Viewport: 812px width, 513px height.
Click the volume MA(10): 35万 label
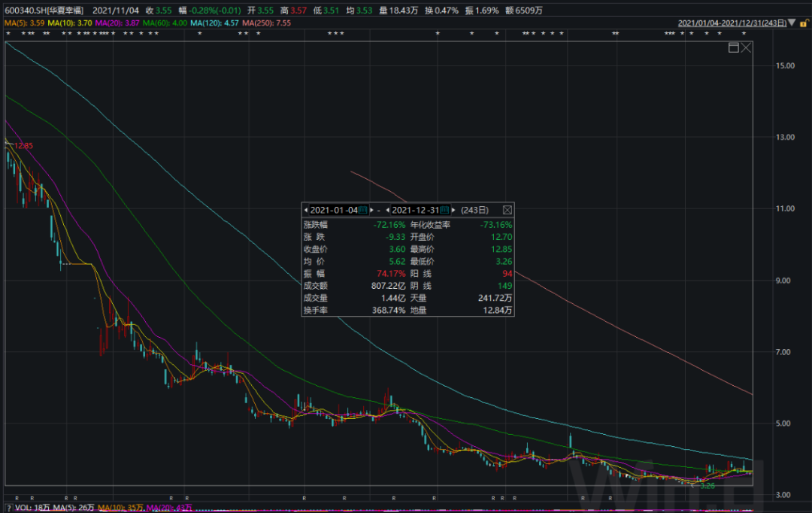(120, 508)
